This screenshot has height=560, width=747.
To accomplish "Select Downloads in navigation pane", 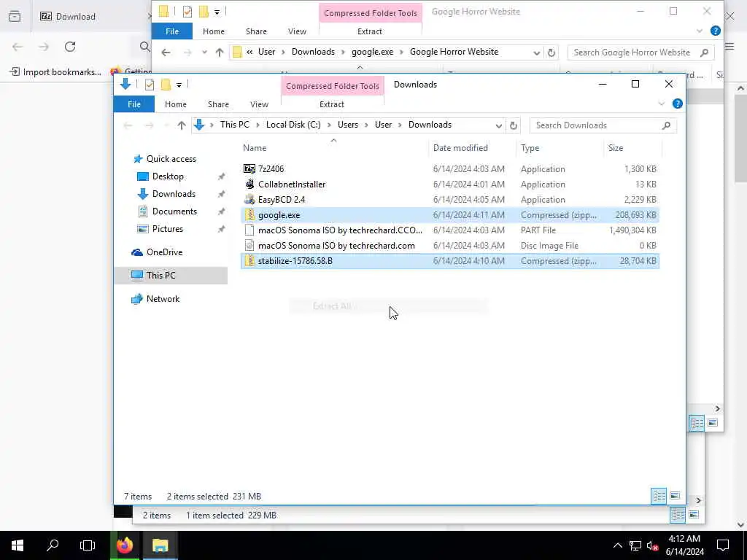I will pos(174,194).
